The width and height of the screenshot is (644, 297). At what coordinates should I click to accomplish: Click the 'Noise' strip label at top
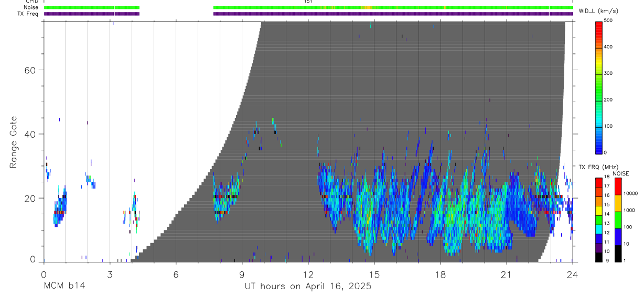pos(31,8)
